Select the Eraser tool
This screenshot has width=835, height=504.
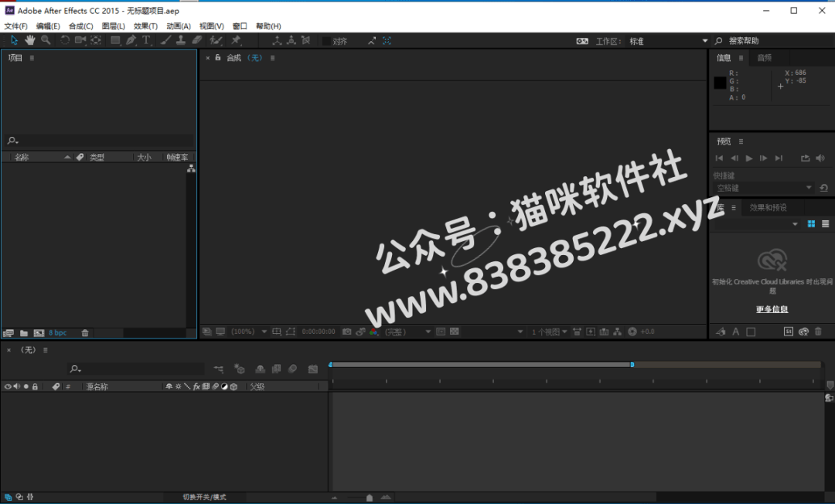coord(197,40)
